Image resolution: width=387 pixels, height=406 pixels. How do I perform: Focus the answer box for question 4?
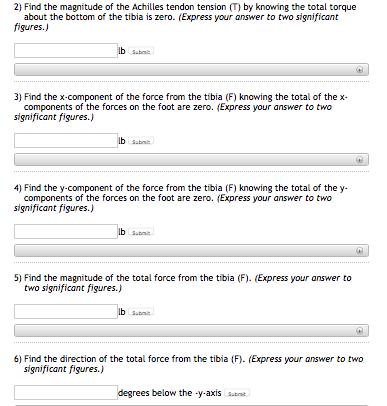coord(66,231)
